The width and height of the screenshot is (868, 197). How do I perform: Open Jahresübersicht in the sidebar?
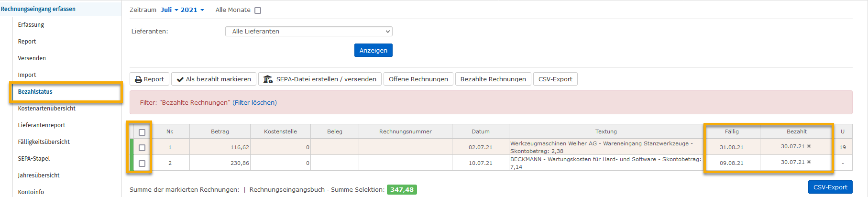39,175
